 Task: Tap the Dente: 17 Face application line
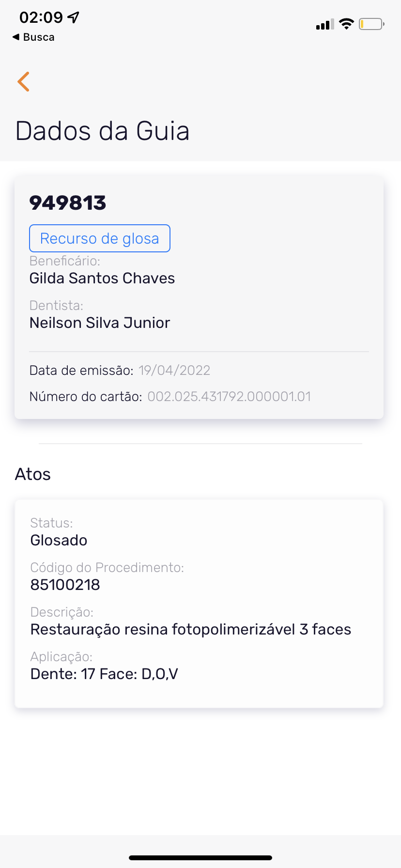pyautogui.click(x=104, y=674)
